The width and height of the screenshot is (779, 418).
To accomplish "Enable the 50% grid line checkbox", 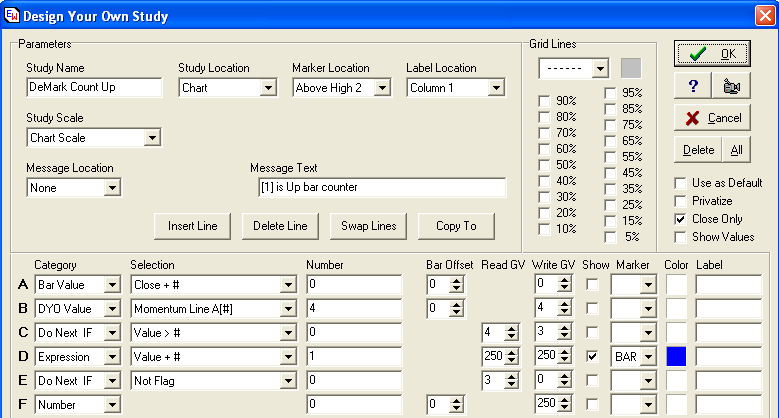I will (544, 165).
